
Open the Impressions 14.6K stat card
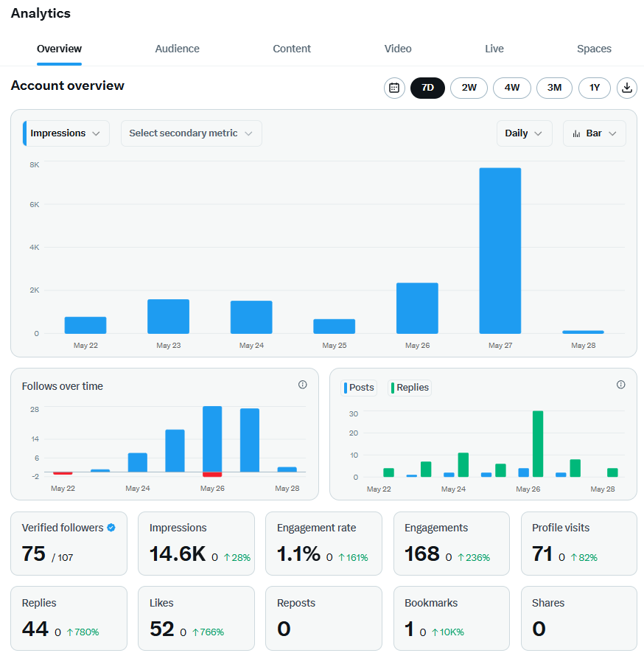pos(196,543)
